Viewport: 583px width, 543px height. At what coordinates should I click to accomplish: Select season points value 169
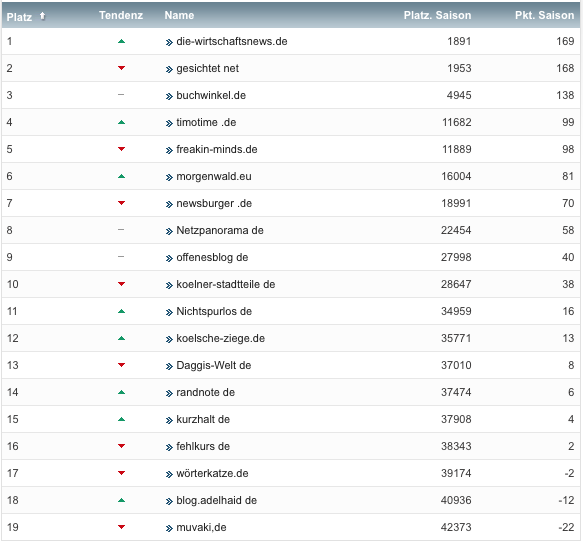(x=565, y=41)
